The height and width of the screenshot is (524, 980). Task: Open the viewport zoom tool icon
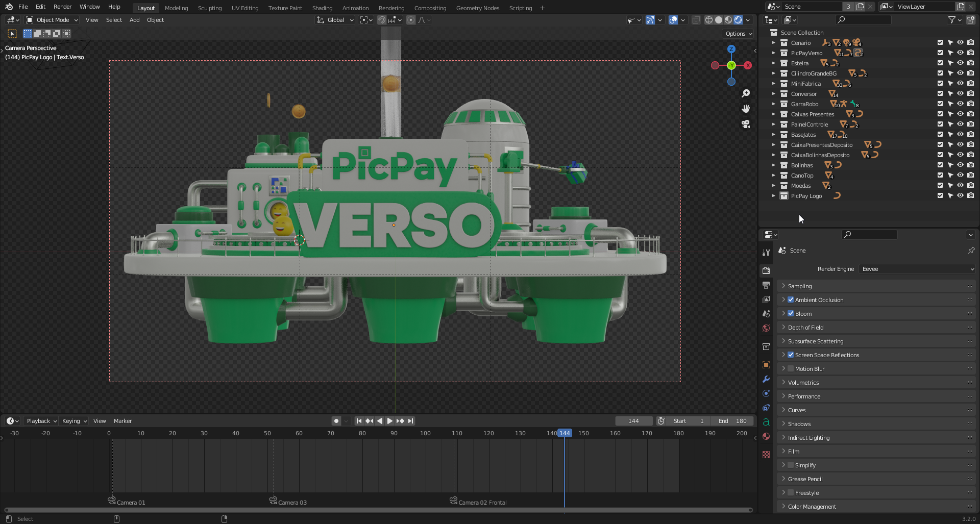pos(746,93)
